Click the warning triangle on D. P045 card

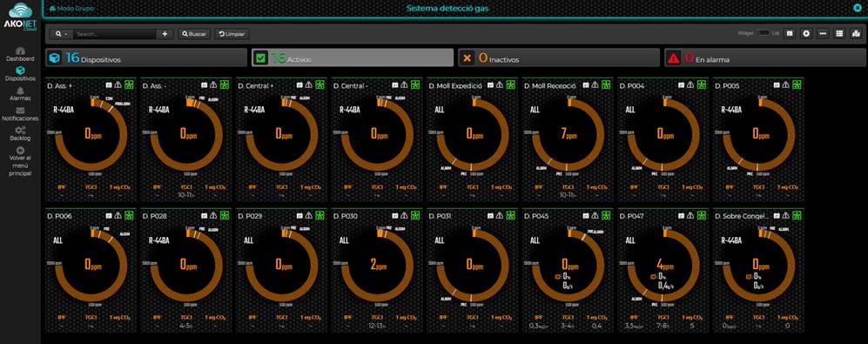pyautogui.click(x=595, y=215)
